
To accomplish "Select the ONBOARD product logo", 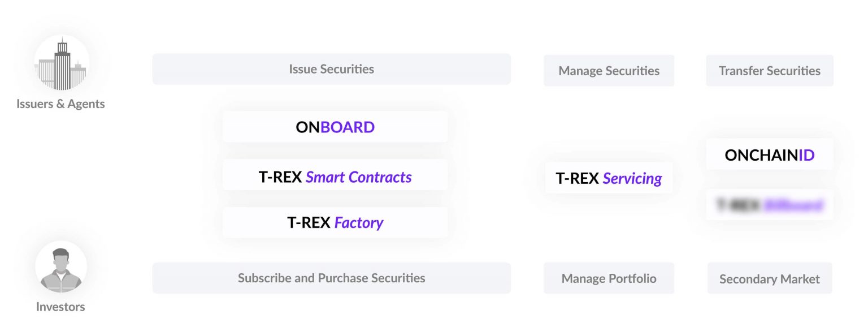I will pos(335,127).
